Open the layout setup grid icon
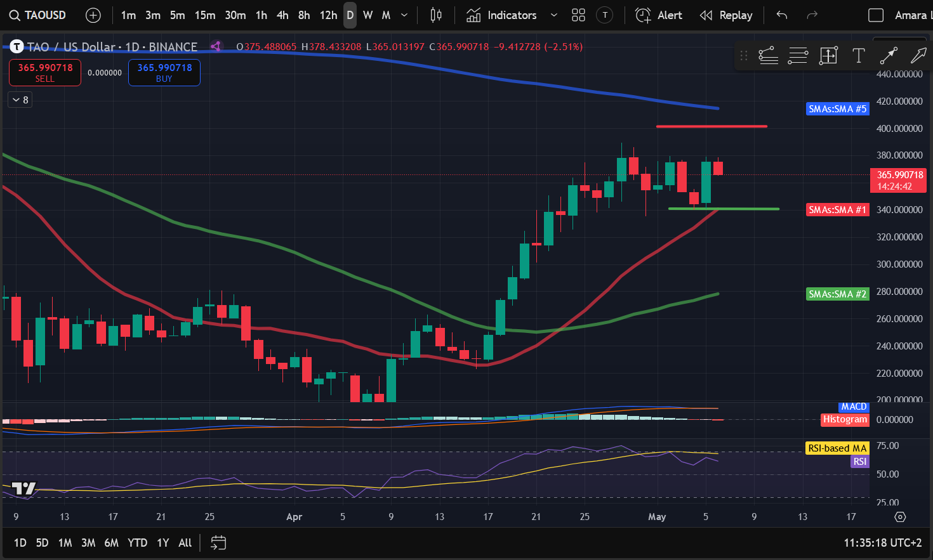Viewport: 933px width, 560px height. tap(578, 15)
